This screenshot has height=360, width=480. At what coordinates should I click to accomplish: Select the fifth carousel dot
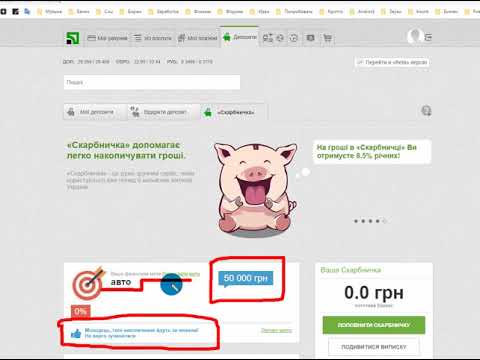pyautogui.click(x=385, y=221)
